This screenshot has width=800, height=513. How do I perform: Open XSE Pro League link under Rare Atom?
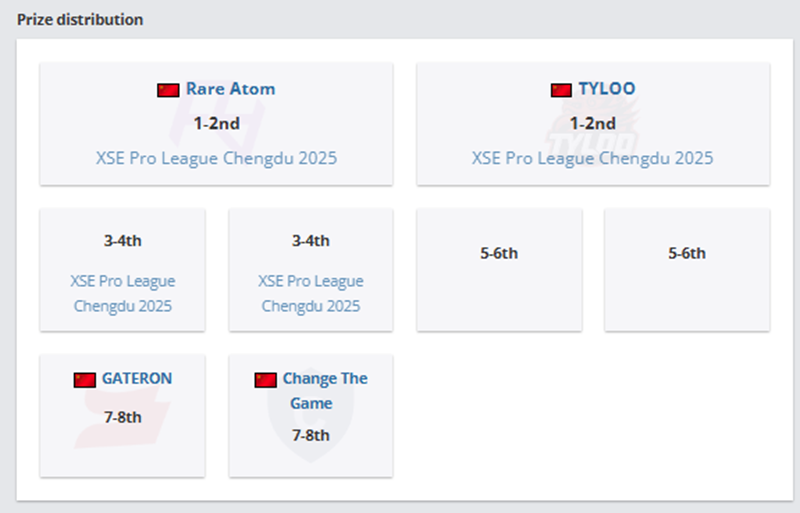point(216,158)
